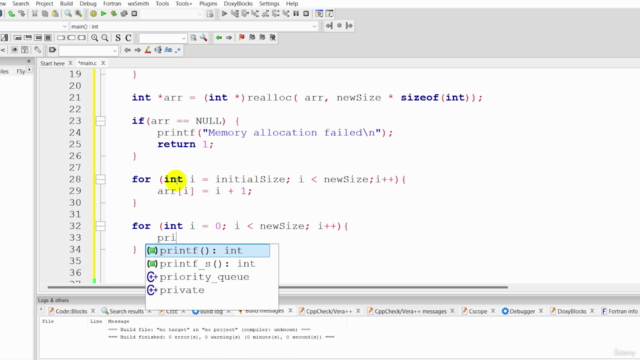Click the regex .* option icon
Viewport: 640px width, 360px height.
tap(178, 50)
